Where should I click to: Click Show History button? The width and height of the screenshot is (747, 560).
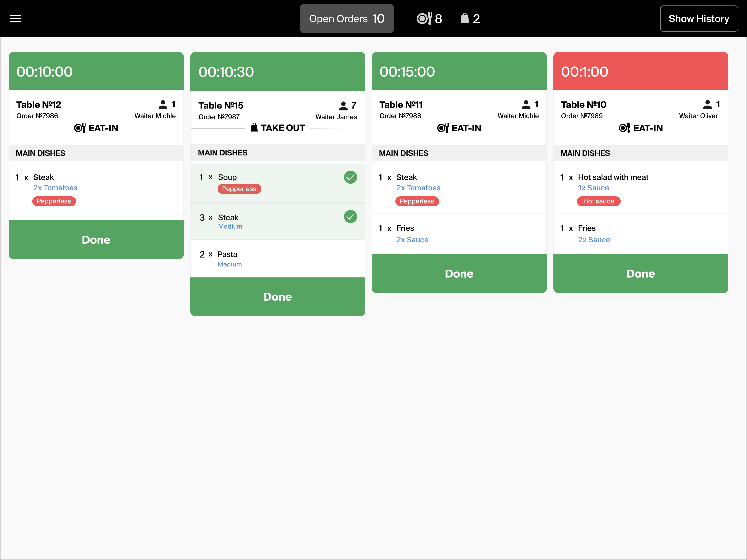(699, 19)
